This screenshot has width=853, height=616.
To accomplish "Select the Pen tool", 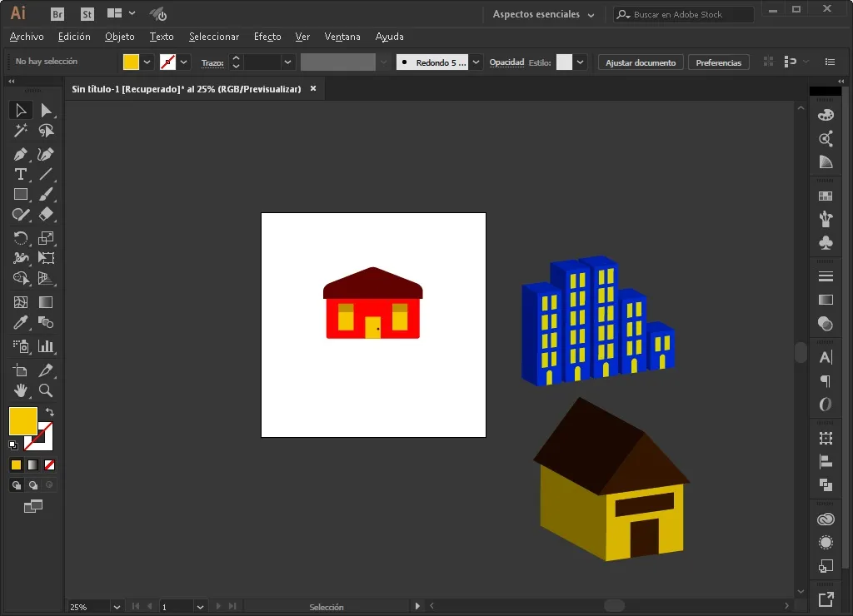I will tap(21, 154).
